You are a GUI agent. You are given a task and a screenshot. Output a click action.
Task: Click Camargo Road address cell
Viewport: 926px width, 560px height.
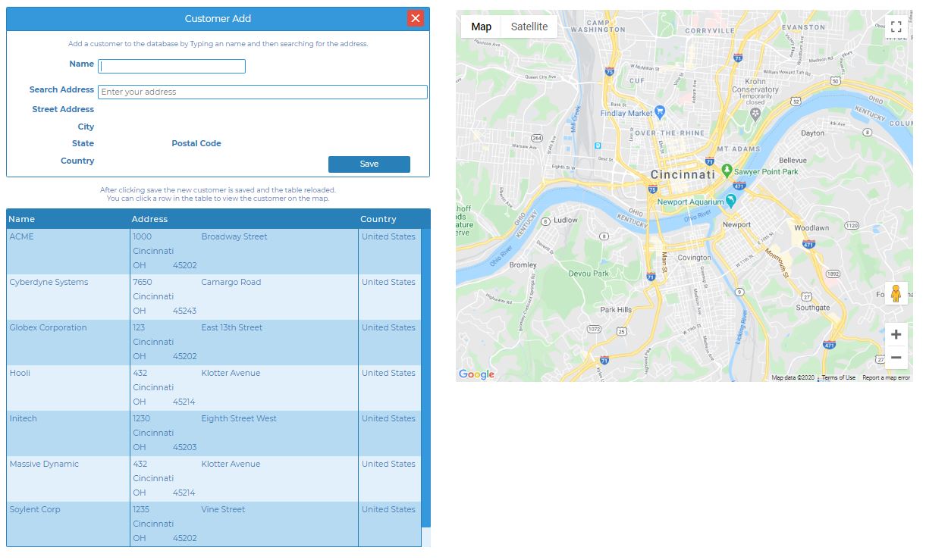point(231,282)
